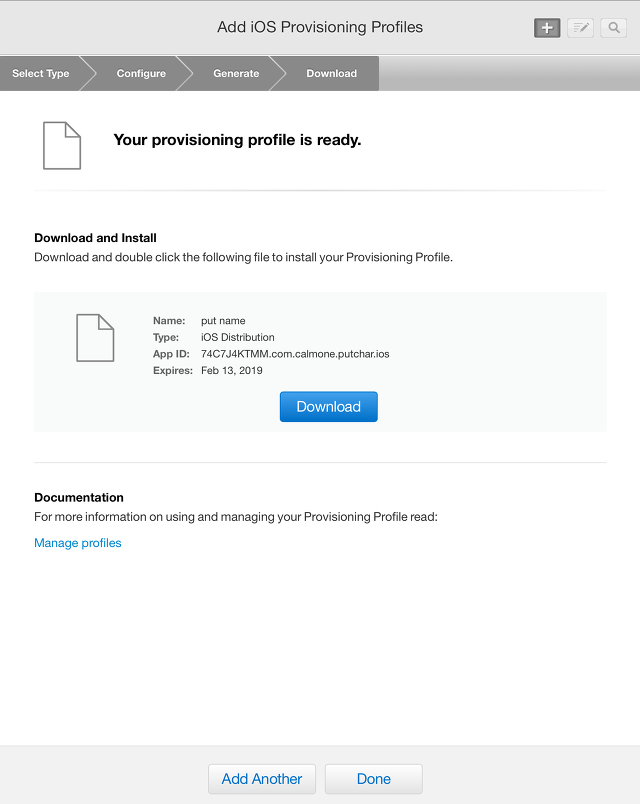Viewport: 640px width, 804px height.
Task: Click the 'Download and double click' instruction text
Action: (244, 257)
